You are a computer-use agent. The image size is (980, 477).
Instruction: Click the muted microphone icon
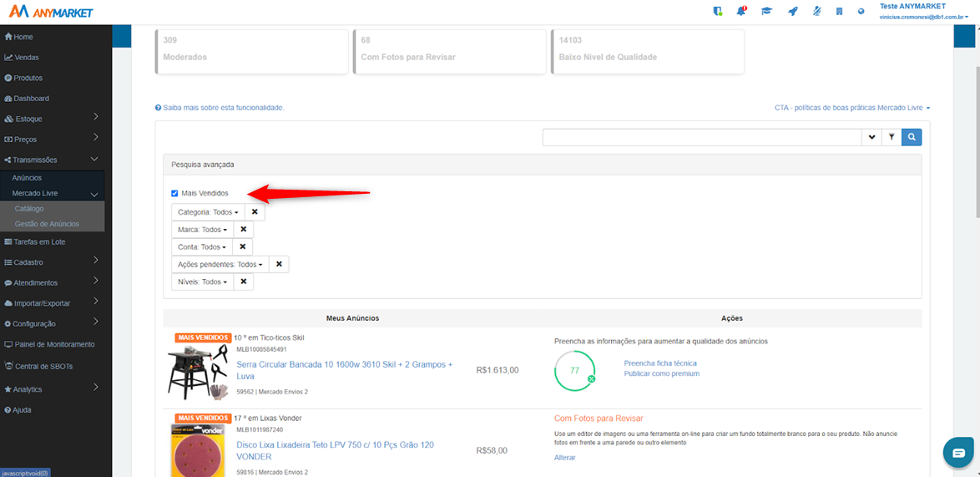[x=816, y=11]
